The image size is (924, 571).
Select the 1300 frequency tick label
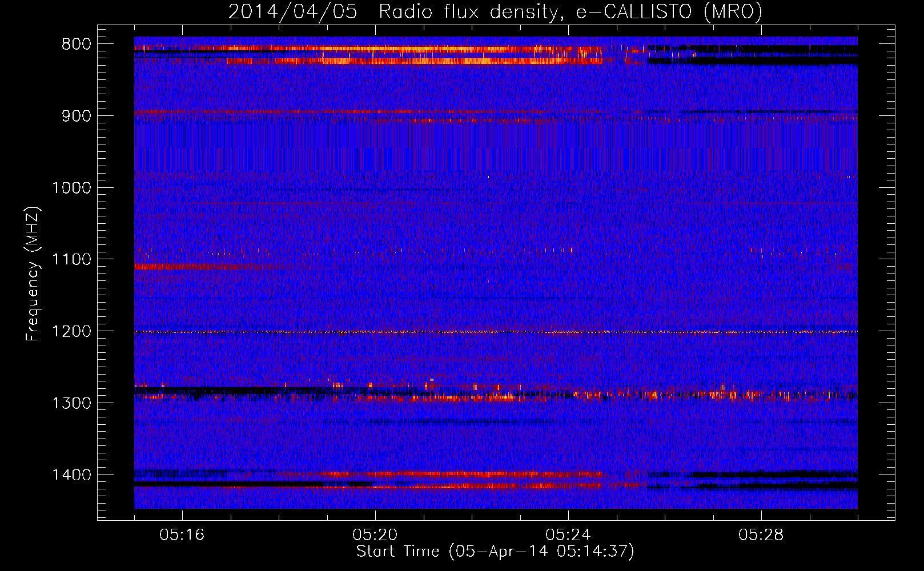(x=71, y=403)
